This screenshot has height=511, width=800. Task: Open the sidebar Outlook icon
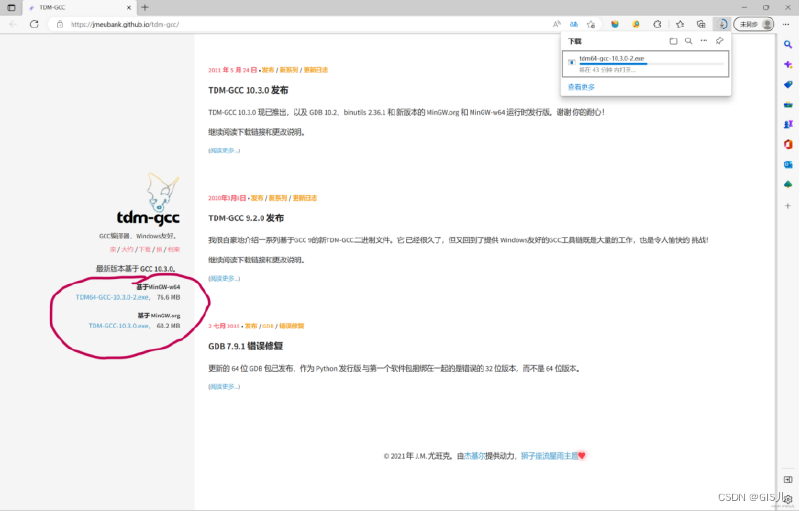(788, 164)
